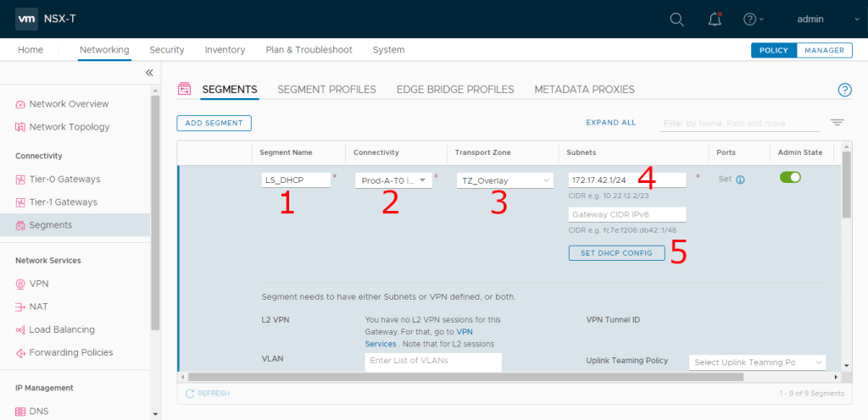
Task: Click the Set DHCP Config button
Action: [x=616, y=253]
